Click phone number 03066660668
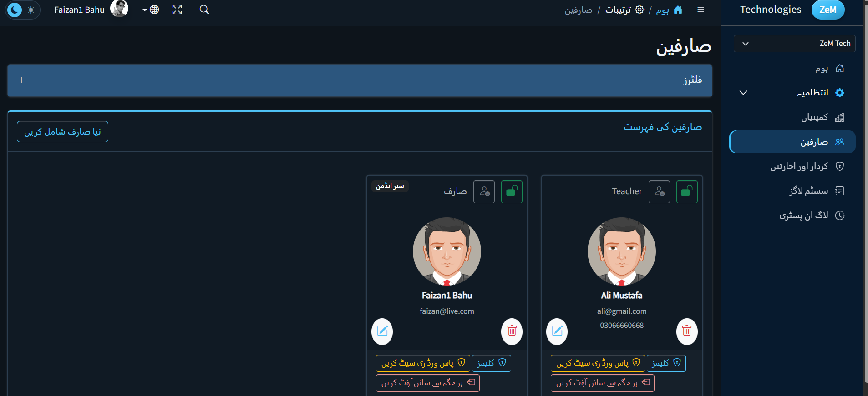868x396 pixels. (622, 326)
